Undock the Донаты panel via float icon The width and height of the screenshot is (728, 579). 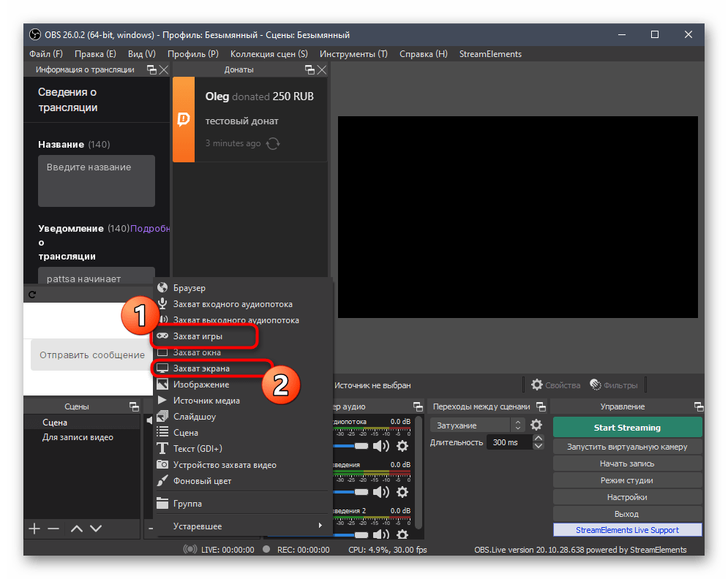[x=309, y=69]
